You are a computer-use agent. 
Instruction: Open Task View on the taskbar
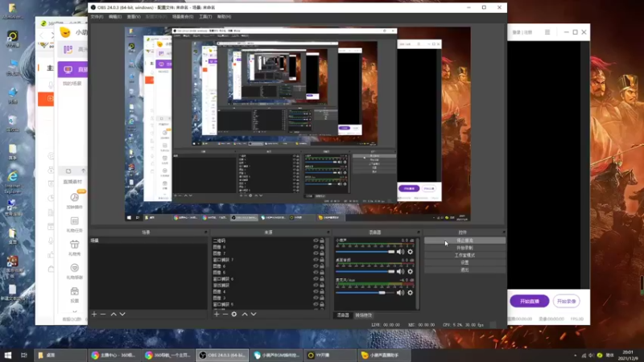point(24,355)
